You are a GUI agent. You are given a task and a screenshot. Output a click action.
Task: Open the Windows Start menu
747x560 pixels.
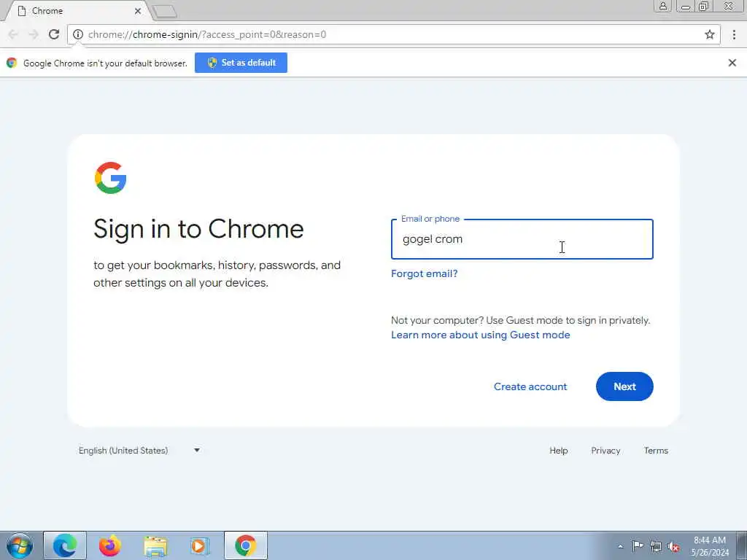20,545
